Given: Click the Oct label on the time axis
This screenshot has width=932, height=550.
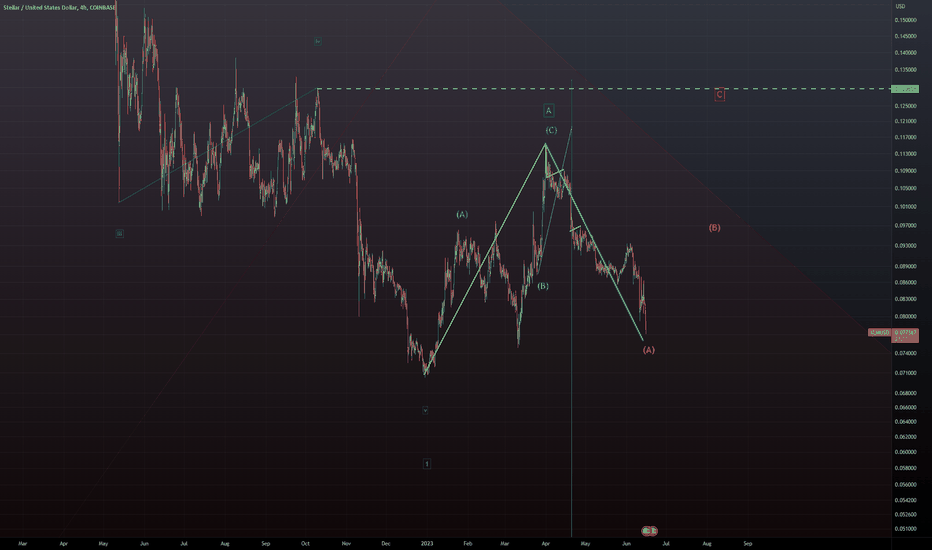Looking at the screenshot, I should [x=305, y=543].
